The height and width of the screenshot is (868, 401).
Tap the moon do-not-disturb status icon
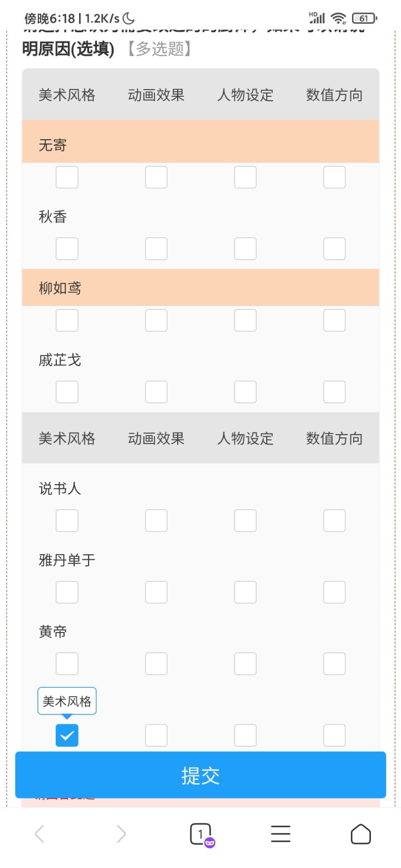point(128,18)
